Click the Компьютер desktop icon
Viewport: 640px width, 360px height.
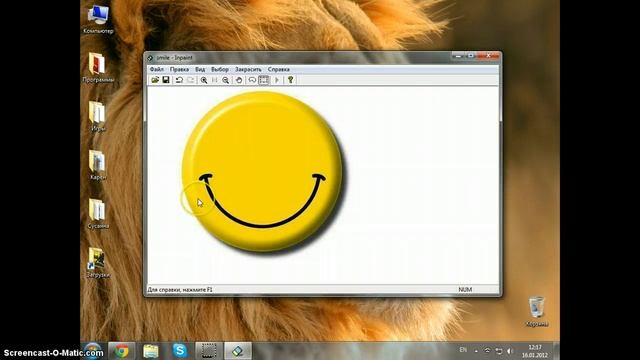coord(98,19)
